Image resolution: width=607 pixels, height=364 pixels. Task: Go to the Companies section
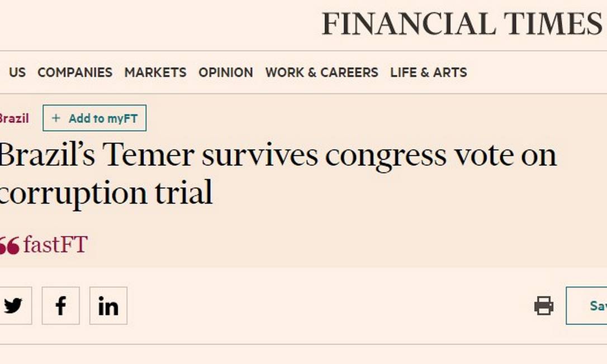(x=75, y=73)
